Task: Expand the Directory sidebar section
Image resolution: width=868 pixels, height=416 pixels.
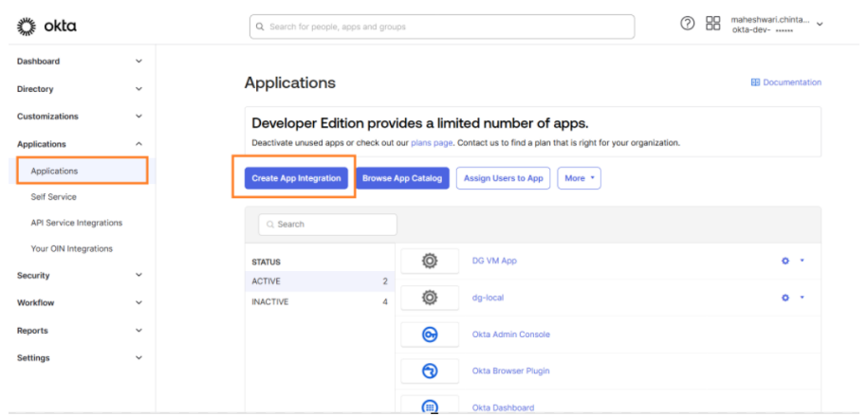Action: click(x=139, y=89)
